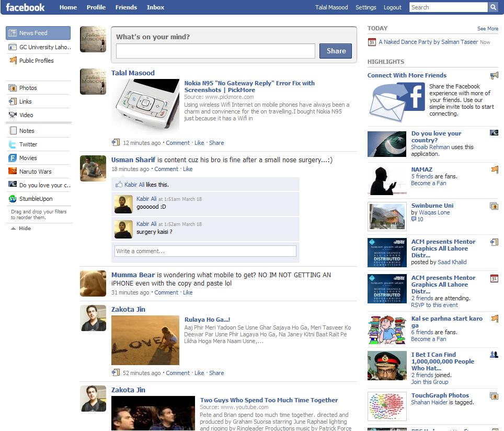The height and width of the screenshot is (431, 504).
Task: Click the fan page icon beside NAMAZ
Action: 495,169
